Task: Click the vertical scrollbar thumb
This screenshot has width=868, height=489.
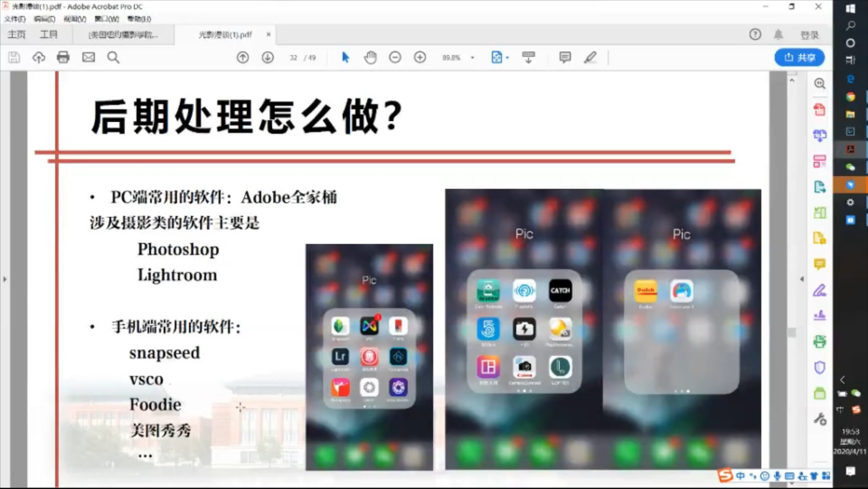Action: click(791, 332)
